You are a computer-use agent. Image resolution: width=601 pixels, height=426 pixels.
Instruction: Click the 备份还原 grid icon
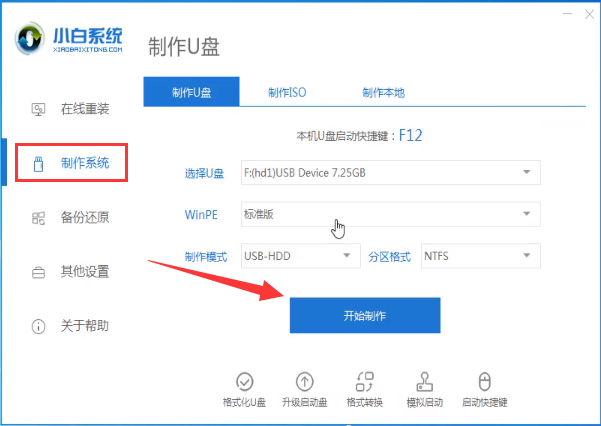[38, 218]
